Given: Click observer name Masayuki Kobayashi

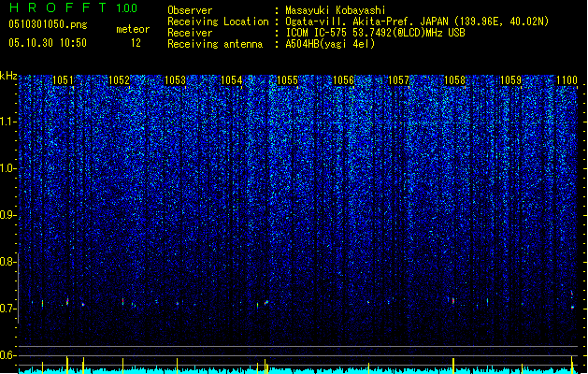Looking at the screenshot, I should click(x=336, y=10).
